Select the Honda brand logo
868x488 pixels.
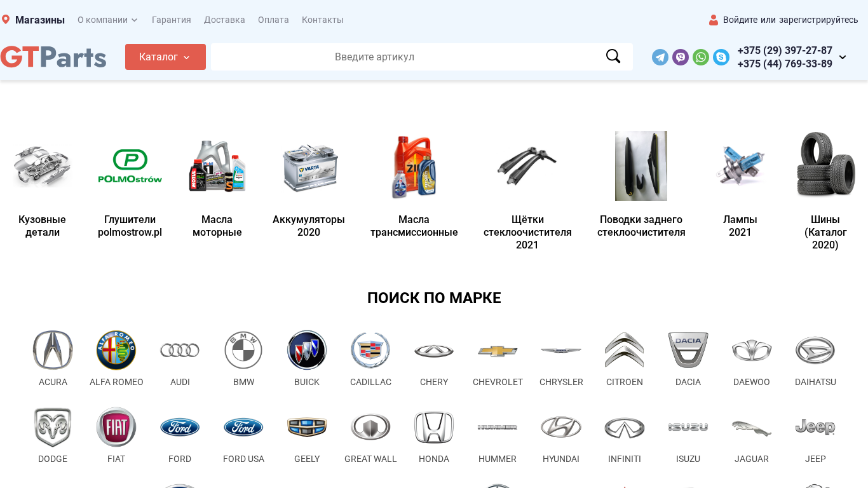(434, 427)
